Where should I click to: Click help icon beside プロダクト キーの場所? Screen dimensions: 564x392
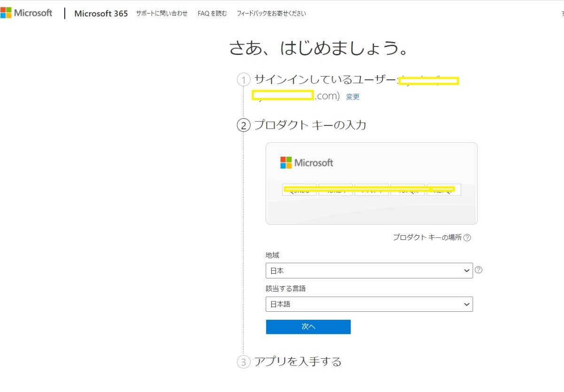click(x=467, y=238)
